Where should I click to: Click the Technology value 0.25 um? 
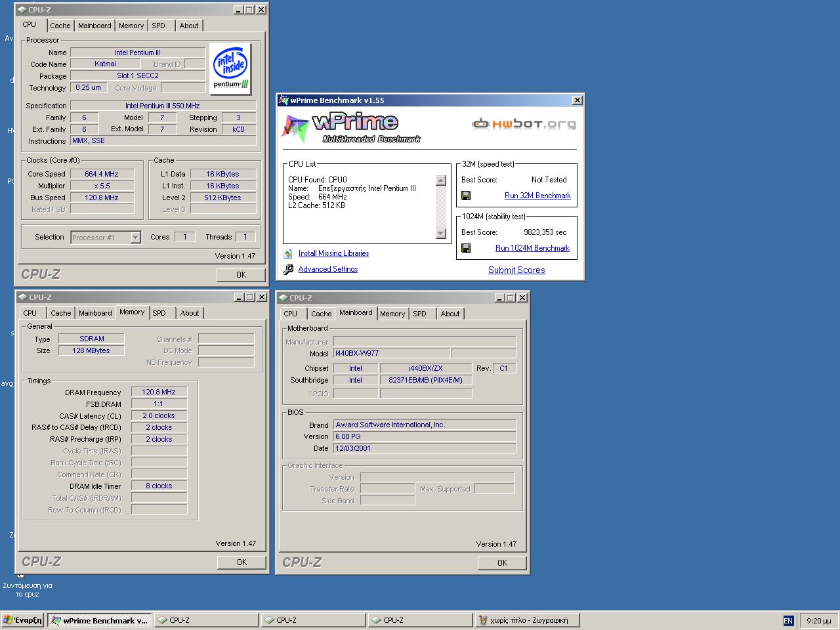tap(88, 87)
